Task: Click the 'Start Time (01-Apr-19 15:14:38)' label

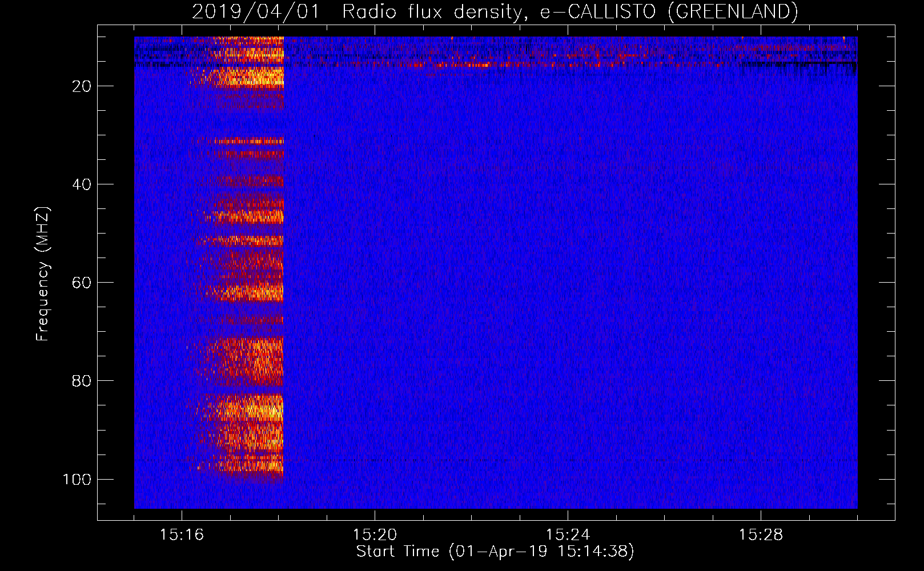Action: (495, 552)
